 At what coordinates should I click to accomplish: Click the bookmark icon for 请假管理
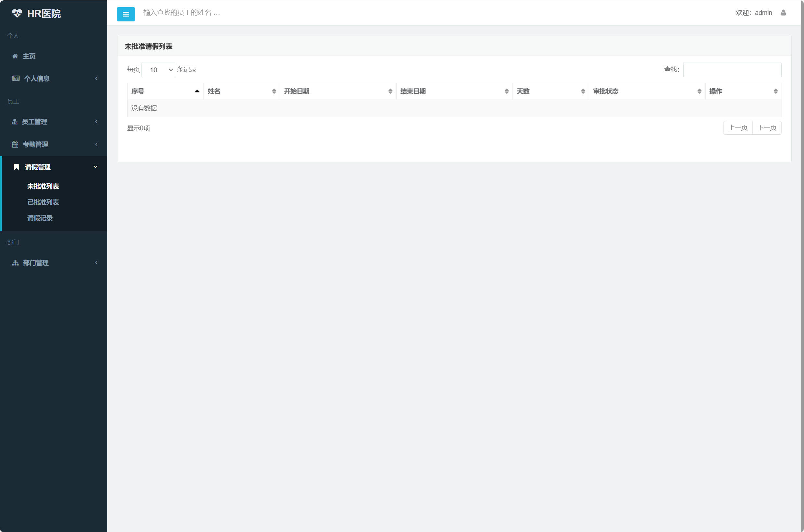coord(16,167)
